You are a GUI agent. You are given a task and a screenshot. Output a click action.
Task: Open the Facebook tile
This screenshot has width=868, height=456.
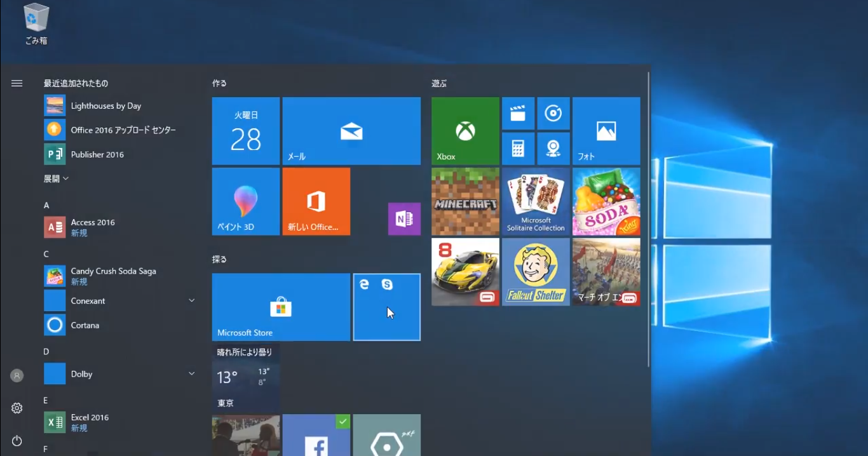pos(316,436)
